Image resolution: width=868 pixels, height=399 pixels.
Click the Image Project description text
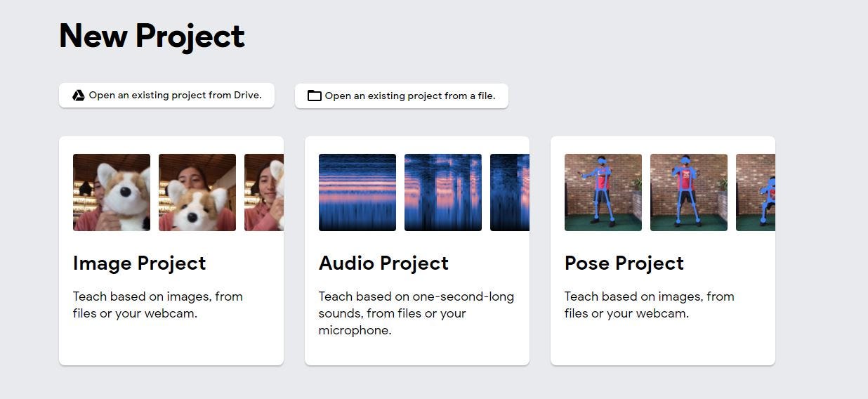(x=157, y=305)
